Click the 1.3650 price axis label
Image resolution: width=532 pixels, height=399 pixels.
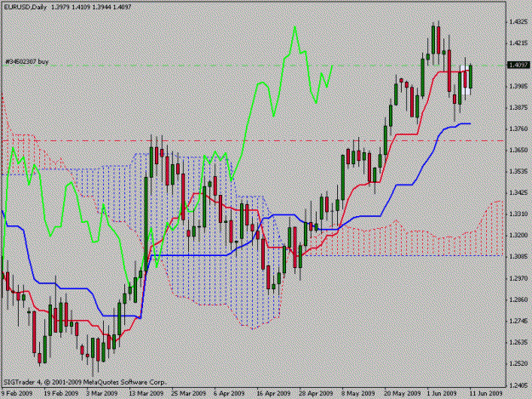[518, 150]
